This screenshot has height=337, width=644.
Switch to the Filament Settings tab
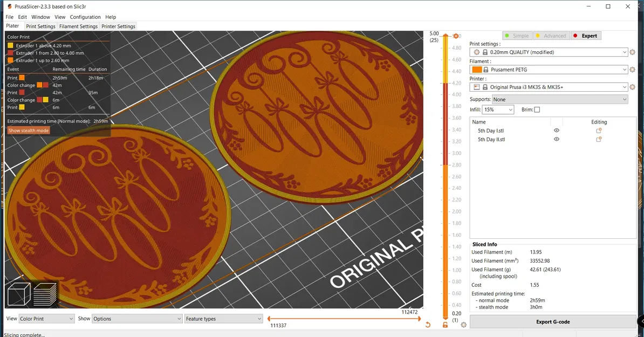click(78, 26)
